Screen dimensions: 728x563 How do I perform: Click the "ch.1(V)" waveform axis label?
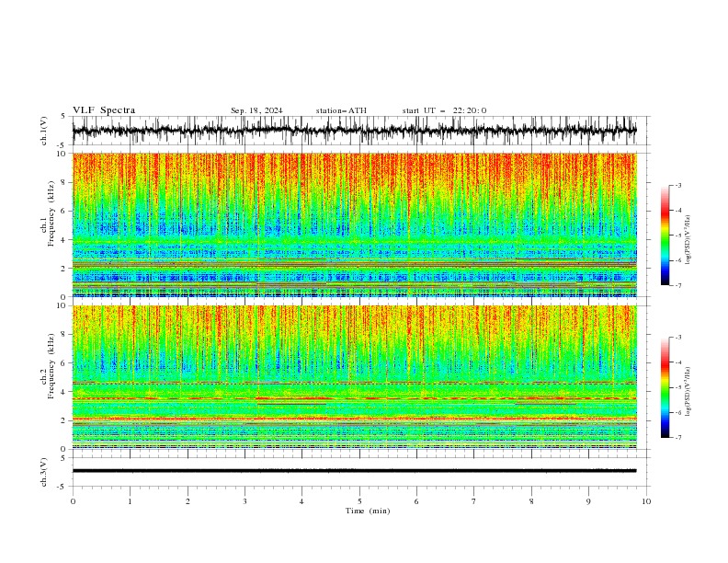click(44, 131)
